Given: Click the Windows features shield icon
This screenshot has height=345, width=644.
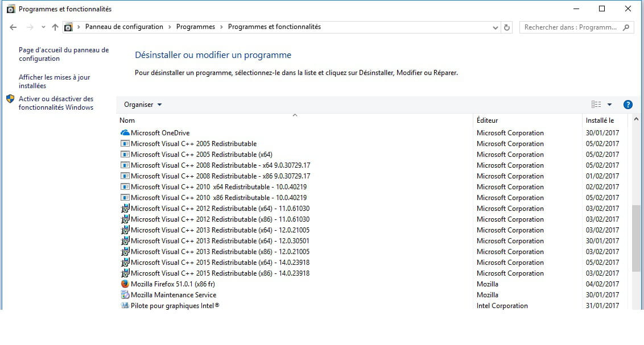Looking at the screenshot, I should (10, 99).
